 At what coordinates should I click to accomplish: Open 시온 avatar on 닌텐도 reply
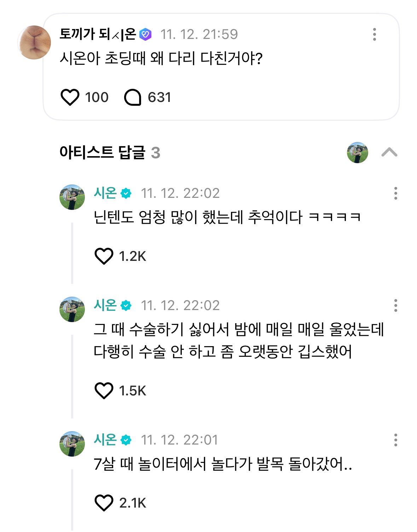[x=72, y=197]
